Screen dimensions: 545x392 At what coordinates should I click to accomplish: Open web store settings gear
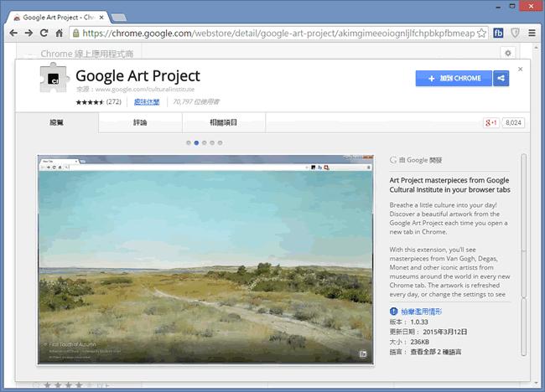click(x=508, y=53)
